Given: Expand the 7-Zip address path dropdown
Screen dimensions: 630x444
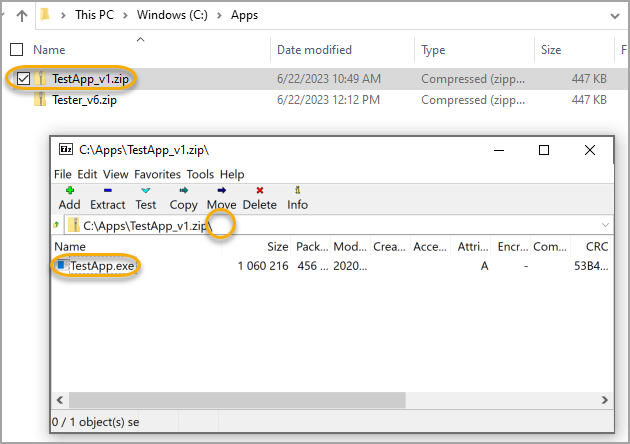Looking at the screenshot, I should [x=605, y=226].
